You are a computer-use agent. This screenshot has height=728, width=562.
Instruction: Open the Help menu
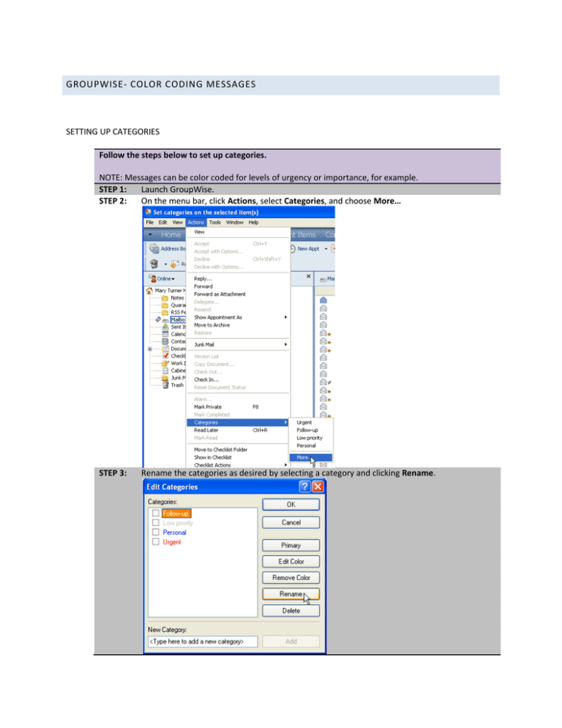[253, 223]
